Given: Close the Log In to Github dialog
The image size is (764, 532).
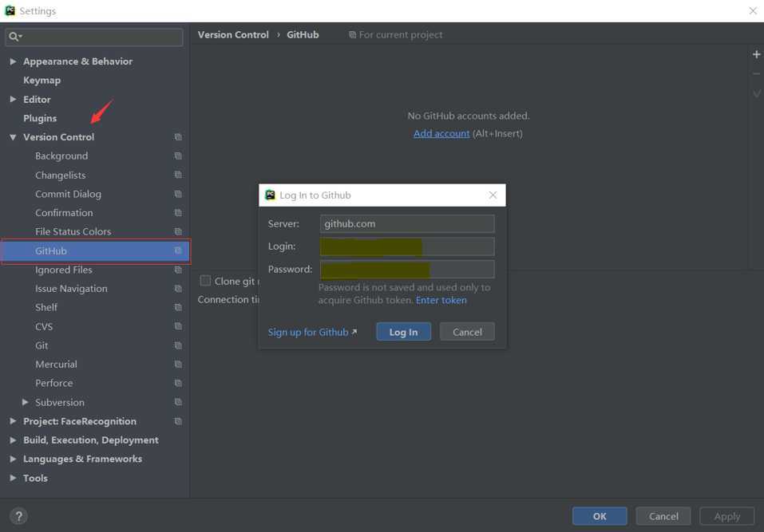Looking at the screenshot, I should pyautogui.click(x=493, y=195).
